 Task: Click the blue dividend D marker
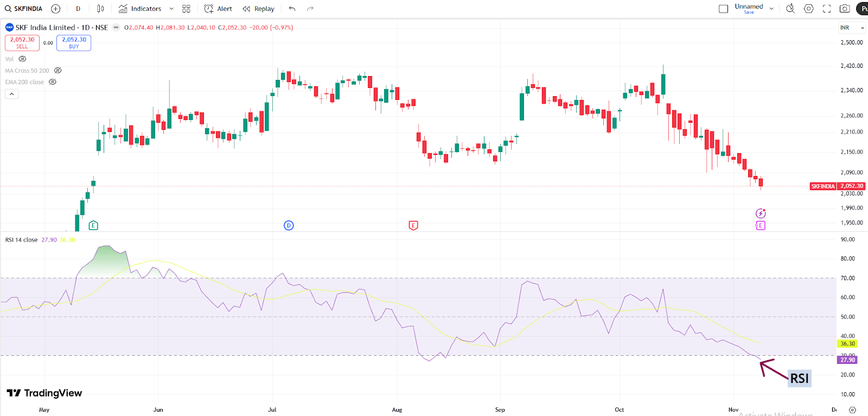pyautogui.click(x=289, y=225)
